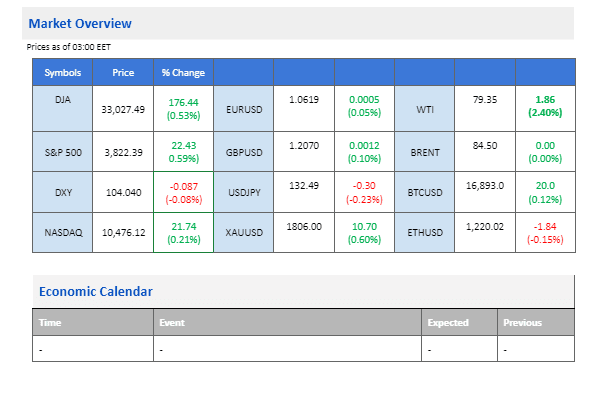Select the GBPUSD symbol cell
The width and height of the screenshot is (613, 398).
click(x=244, y=152)
